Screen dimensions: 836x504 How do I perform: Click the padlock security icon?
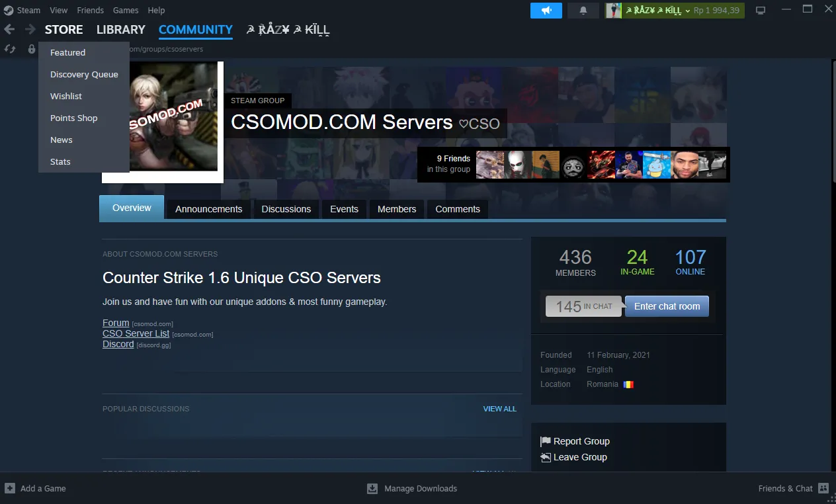point(31,49)
